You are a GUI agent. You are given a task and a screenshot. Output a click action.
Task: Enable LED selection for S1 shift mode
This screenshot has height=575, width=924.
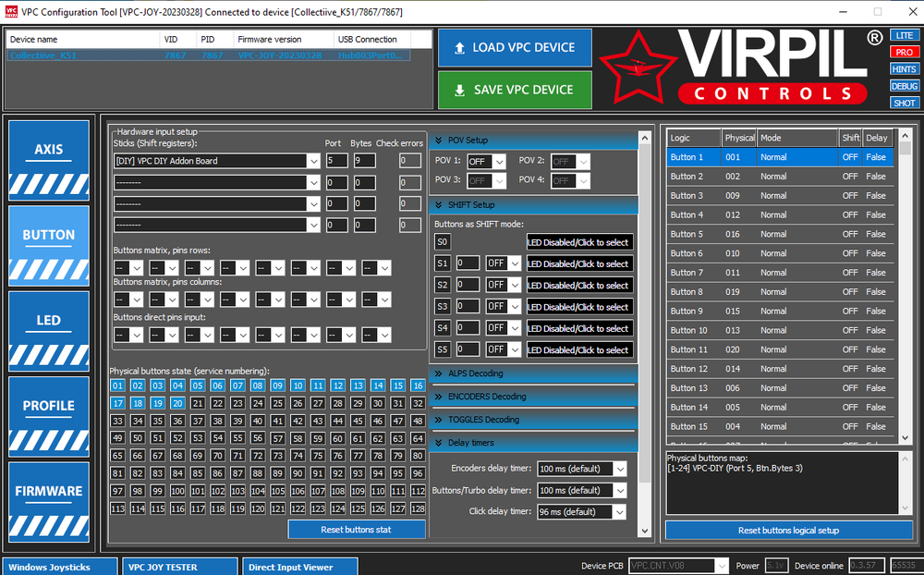(x=580, y=263)
